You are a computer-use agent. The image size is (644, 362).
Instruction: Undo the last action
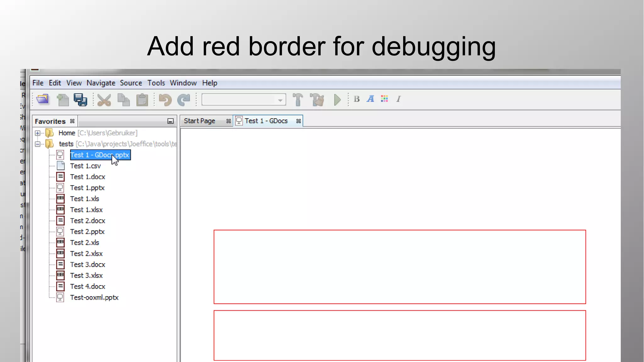(x=165, y=100)
